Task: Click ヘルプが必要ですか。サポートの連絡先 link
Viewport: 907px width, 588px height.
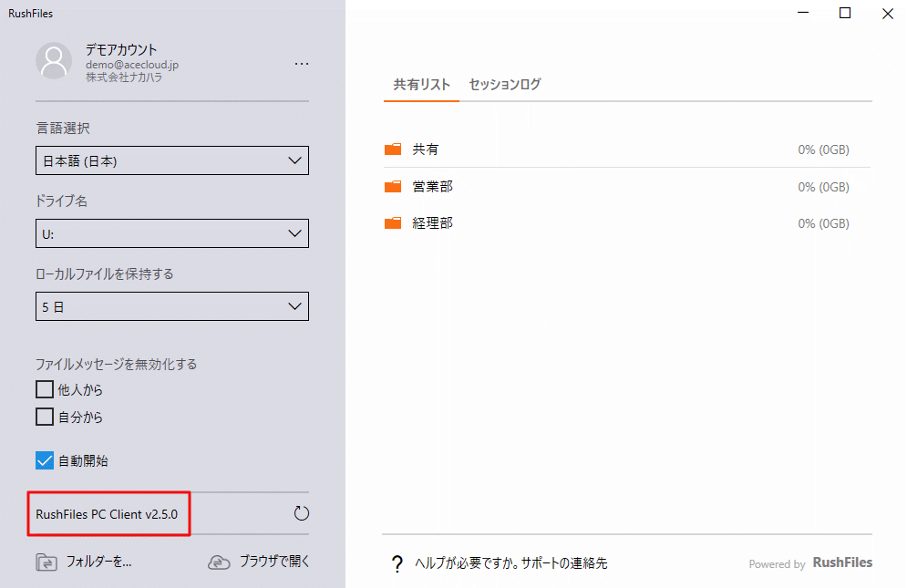Action: [x=510, y=563]
